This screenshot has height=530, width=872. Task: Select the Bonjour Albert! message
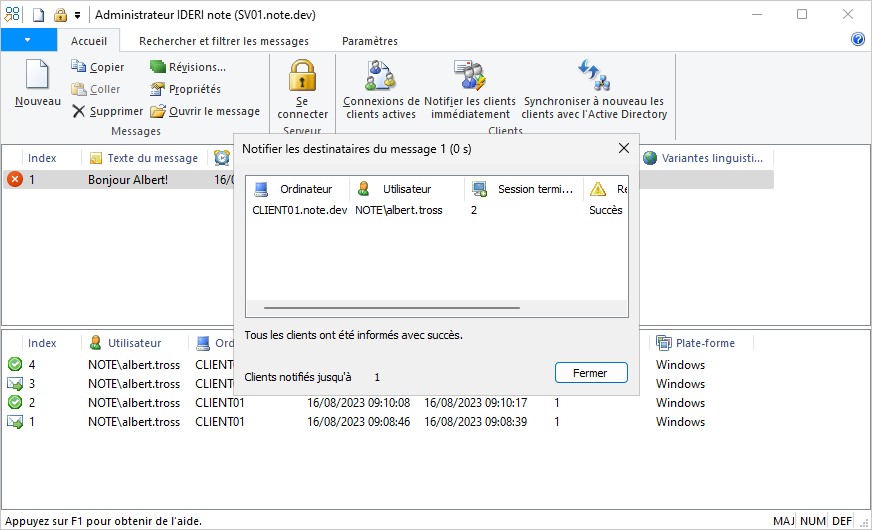[128, 180]
